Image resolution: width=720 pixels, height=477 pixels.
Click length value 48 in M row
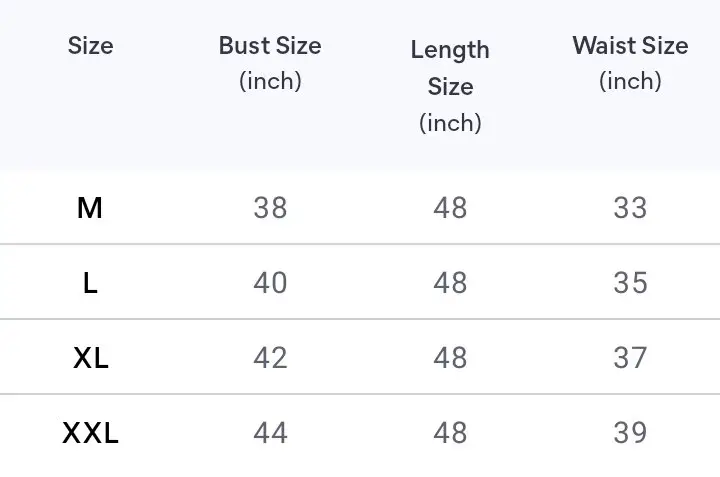coord(450,208)
